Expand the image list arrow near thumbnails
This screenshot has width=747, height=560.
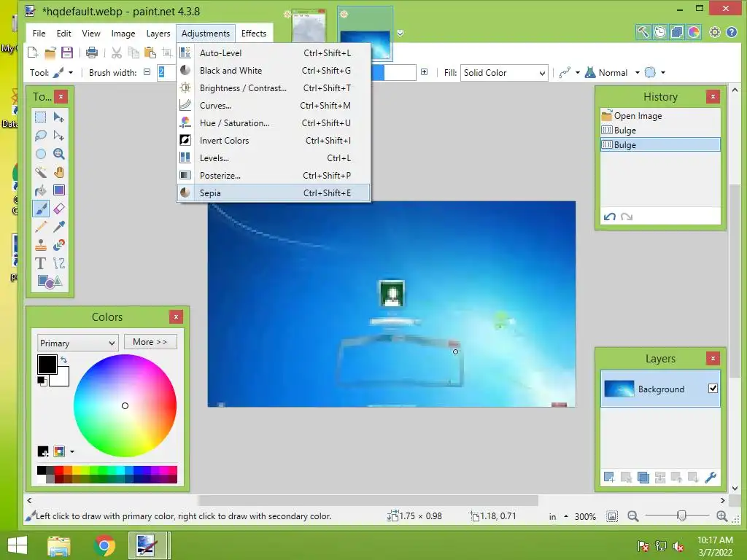(x=400, y=33)
